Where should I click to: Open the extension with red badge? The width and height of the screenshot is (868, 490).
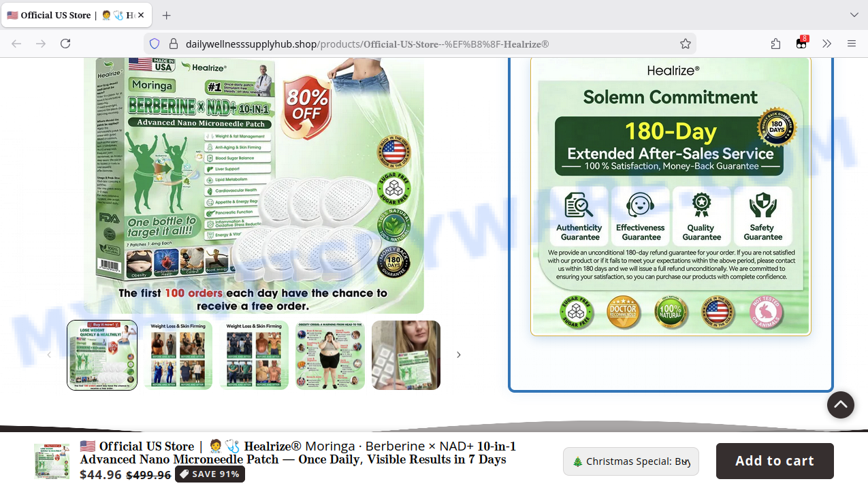point(801,44)
